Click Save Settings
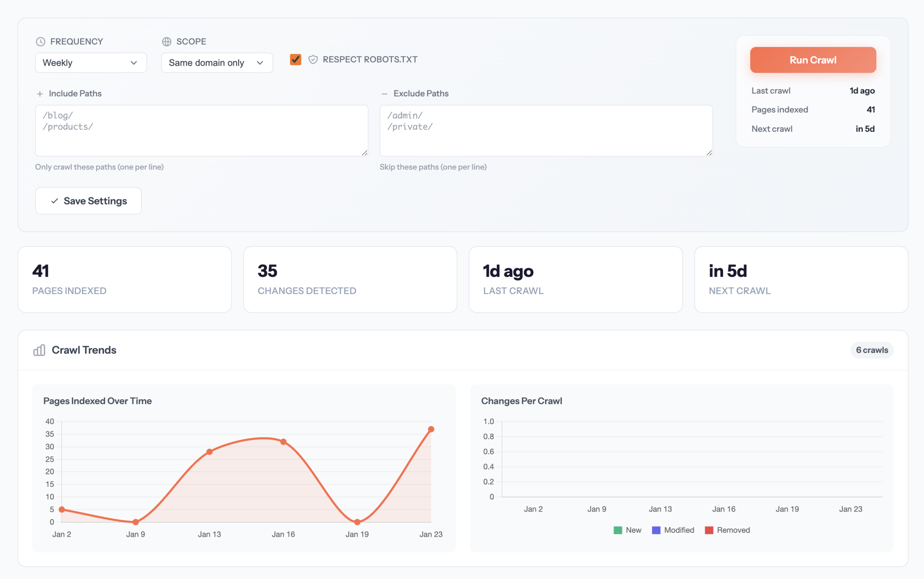 tap(88, 201)
